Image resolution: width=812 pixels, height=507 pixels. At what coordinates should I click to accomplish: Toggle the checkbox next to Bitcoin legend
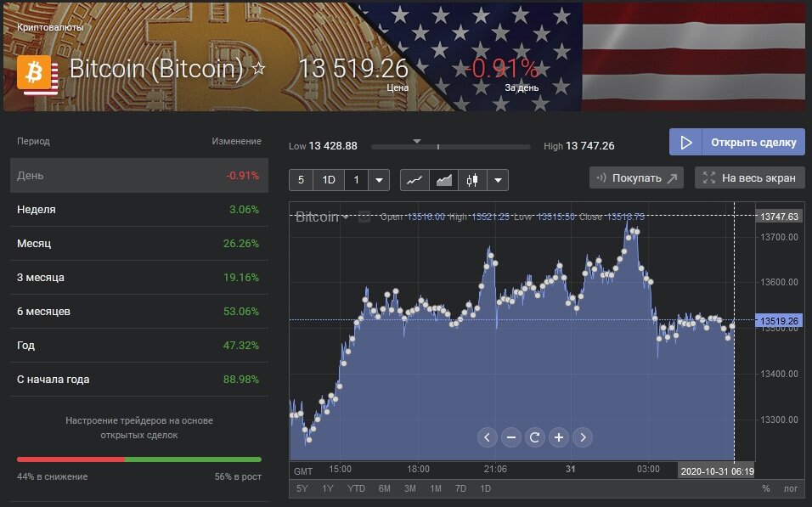[364, 217]
